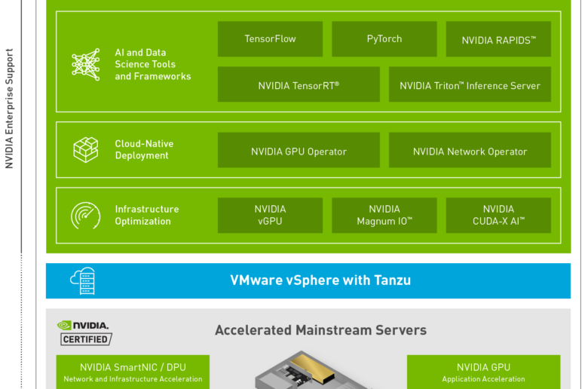Image resolution: width=588 pixels, height=389 pixels.
Task: Click the NVIDIA SmartNIC / DPU box
Action: 133,372
